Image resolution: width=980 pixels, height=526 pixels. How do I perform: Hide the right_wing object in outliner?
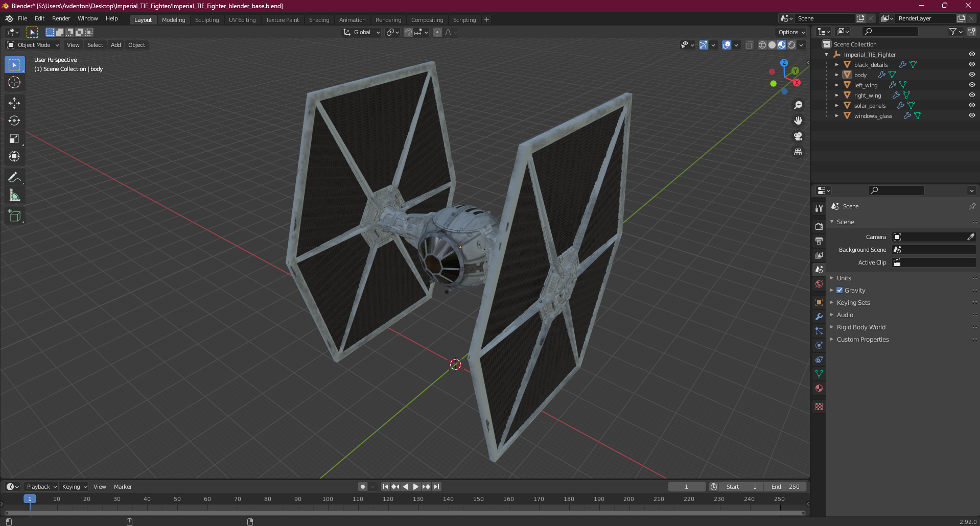[971, 95]
